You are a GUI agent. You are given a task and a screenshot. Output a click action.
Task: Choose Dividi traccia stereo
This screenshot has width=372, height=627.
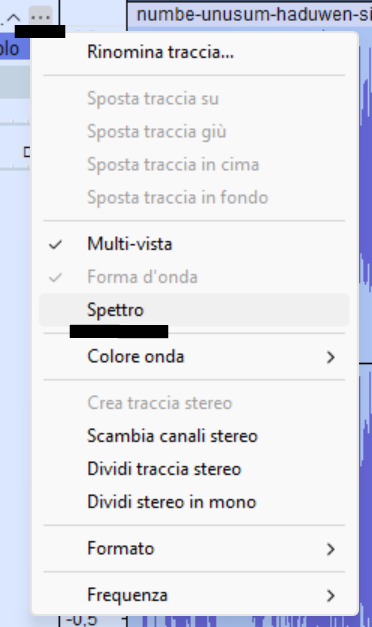click(x=194, y=469)
